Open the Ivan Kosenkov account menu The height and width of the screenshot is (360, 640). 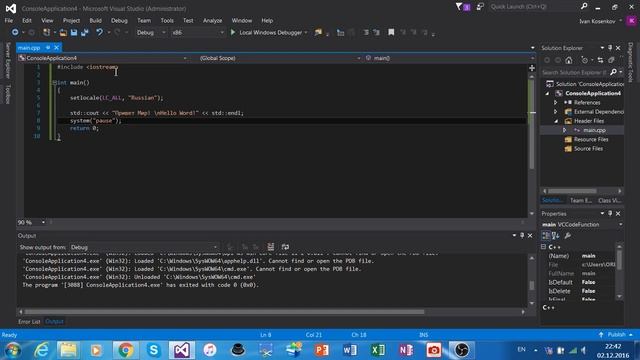(x=600, y=21)
